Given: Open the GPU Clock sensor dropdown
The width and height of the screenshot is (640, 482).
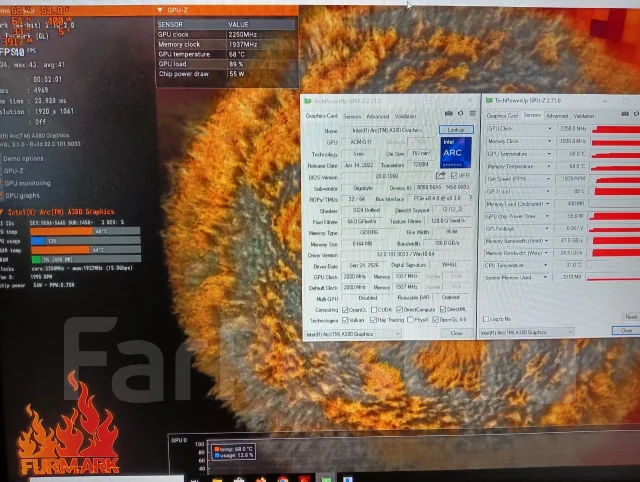Looking at the screenshot, I should pyautogui.click(x=549, y=129).
